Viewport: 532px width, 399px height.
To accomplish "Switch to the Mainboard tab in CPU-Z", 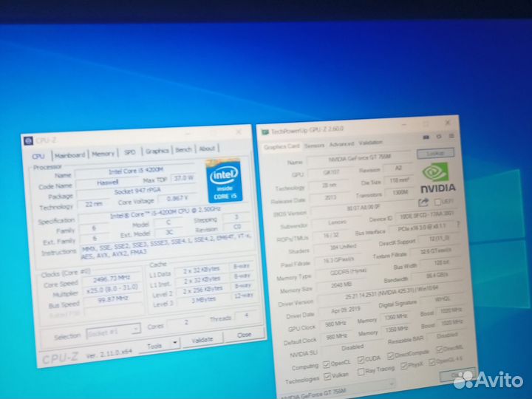I will (69, 155).
